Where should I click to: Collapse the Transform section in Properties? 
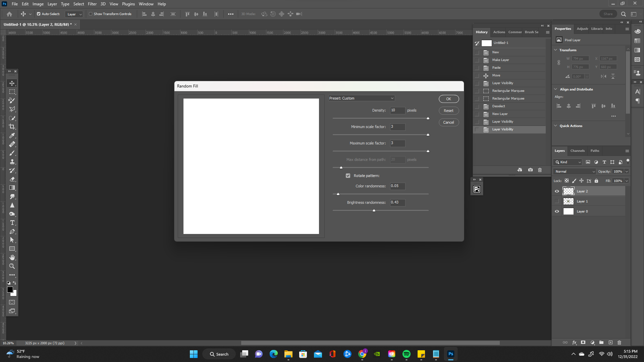[x=556, y=50]
